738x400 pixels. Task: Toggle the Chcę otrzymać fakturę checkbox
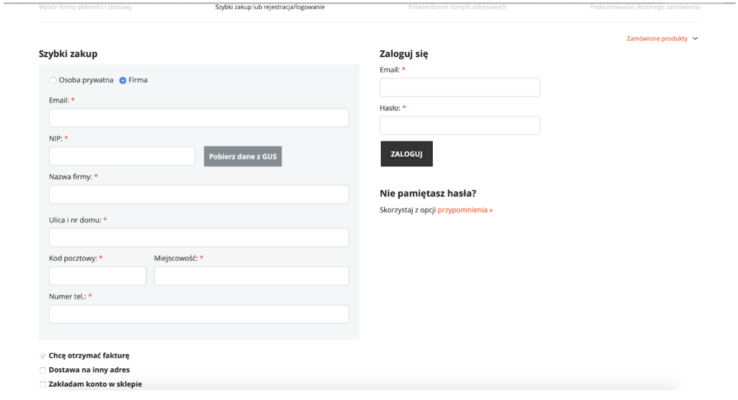43,355
